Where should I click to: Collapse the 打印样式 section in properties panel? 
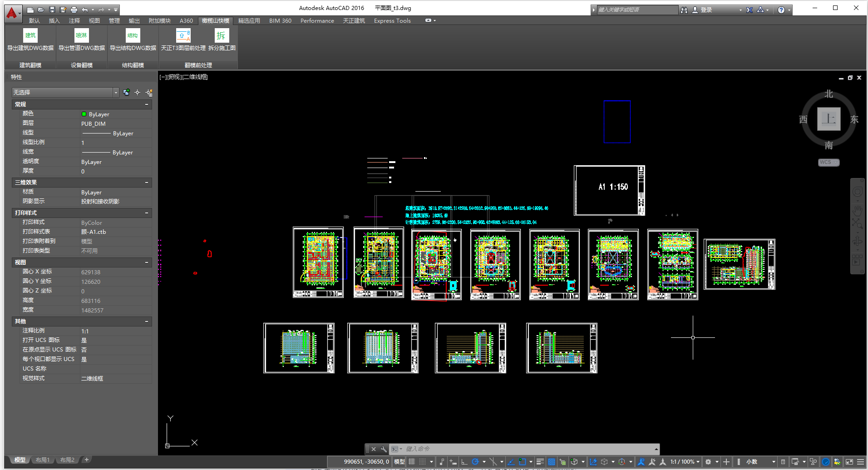pyautogui.click(x=147, y=213)
